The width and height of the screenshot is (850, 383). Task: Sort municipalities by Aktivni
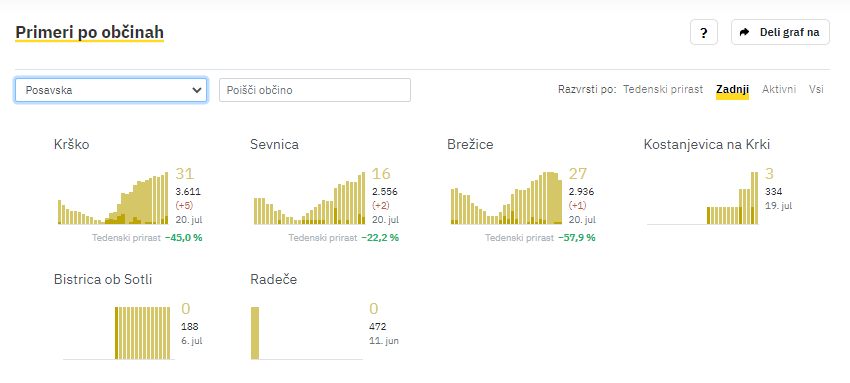point(779,89)
